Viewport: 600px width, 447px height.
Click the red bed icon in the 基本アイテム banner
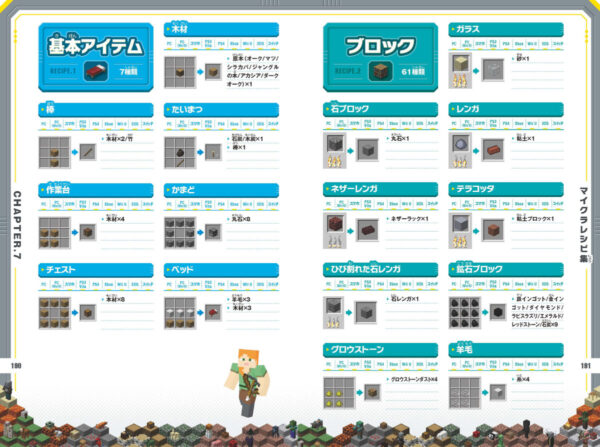(96, 71)
